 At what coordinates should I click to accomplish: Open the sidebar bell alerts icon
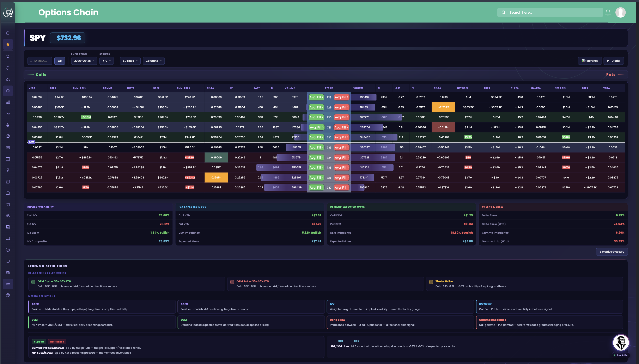tap(8, 68)
